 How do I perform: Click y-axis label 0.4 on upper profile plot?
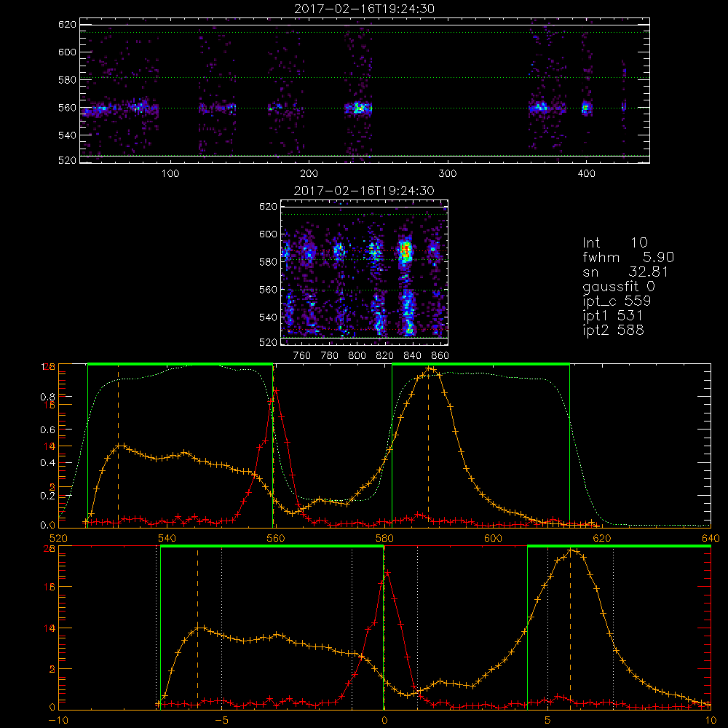[x=47, y=462]
